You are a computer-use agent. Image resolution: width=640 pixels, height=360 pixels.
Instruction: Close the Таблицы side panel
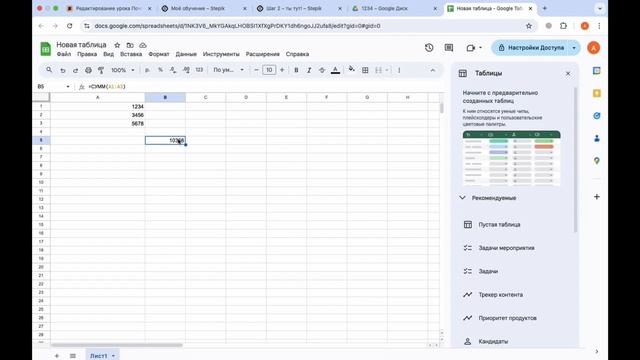click(568, 73)
